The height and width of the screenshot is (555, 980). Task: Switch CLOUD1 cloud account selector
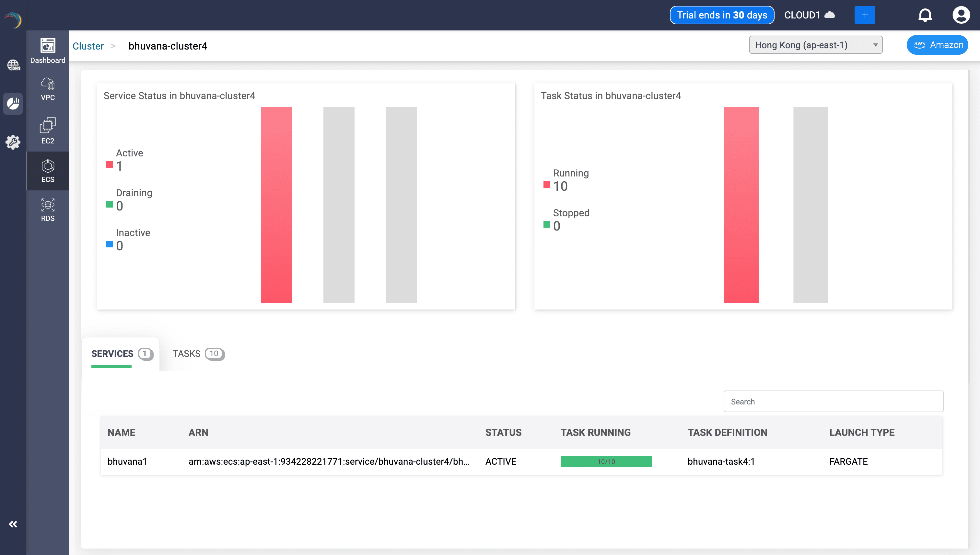click(809, 15)
